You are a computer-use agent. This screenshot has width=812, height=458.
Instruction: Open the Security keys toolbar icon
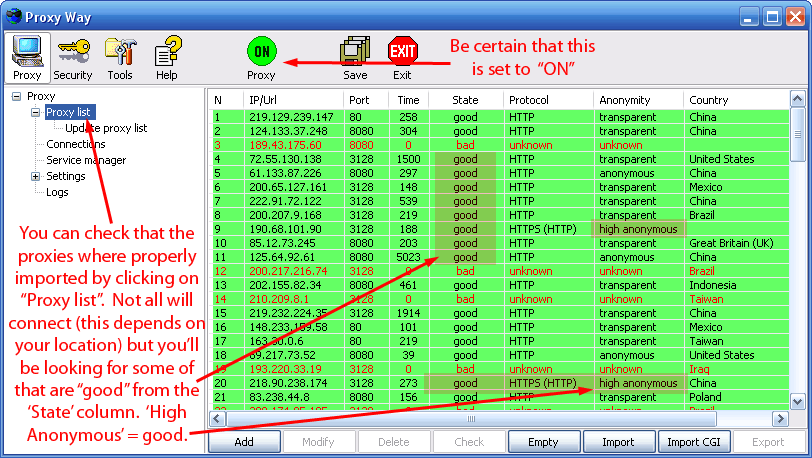click(73, 56)
